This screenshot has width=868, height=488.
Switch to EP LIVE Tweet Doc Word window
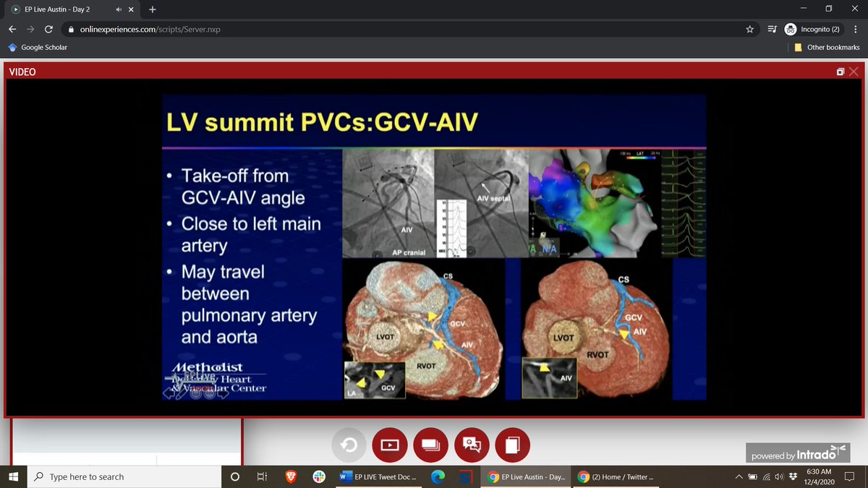(379, 476)
